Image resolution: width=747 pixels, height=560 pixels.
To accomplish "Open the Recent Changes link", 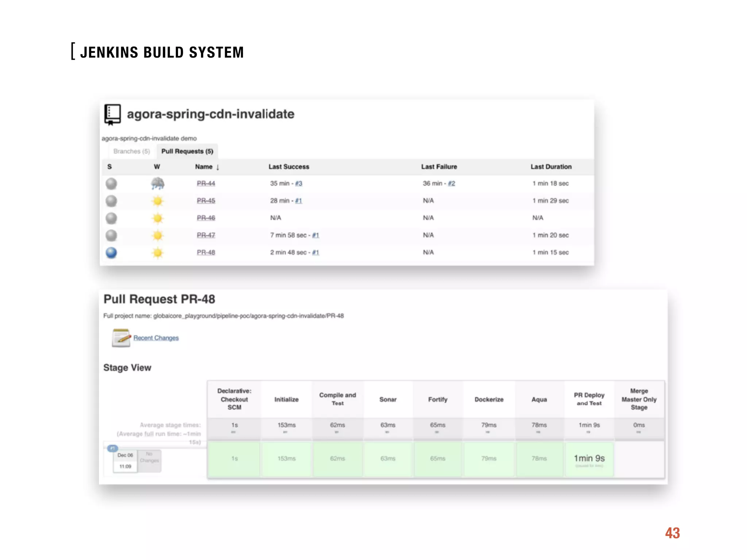I will coord(156,338).
